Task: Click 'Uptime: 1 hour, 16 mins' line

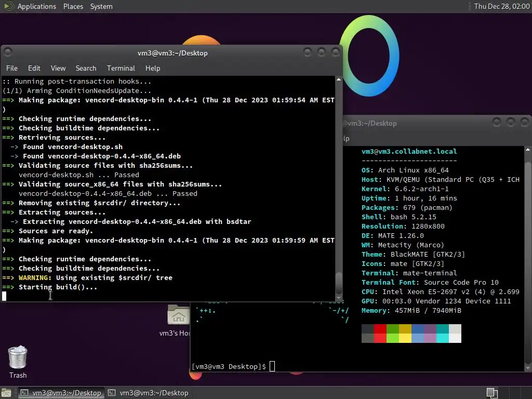Action: point(409,198)
